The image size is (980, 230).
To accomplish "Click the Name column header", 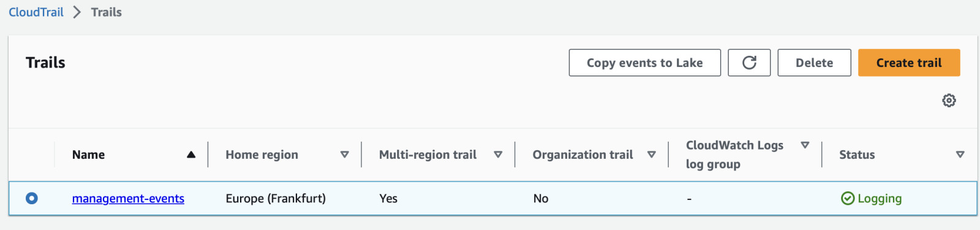I will (88, 155).
